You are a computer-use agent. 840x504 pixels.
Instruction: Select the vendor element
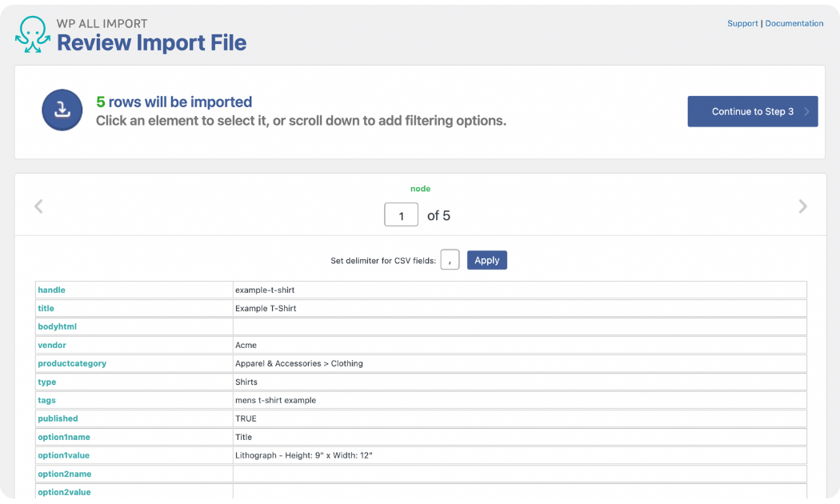coord(52,345)
